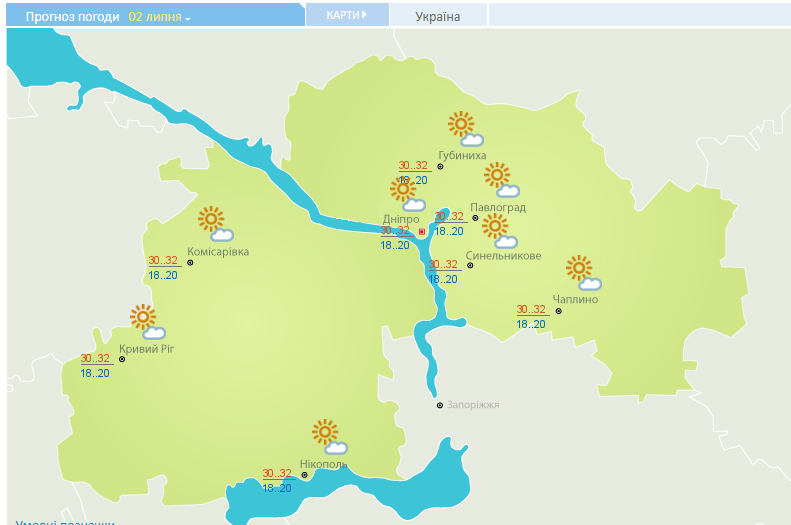The image size is (791, 525).
Task: Click the weather icon above Павлоград
Action: [x=501, y=180]
